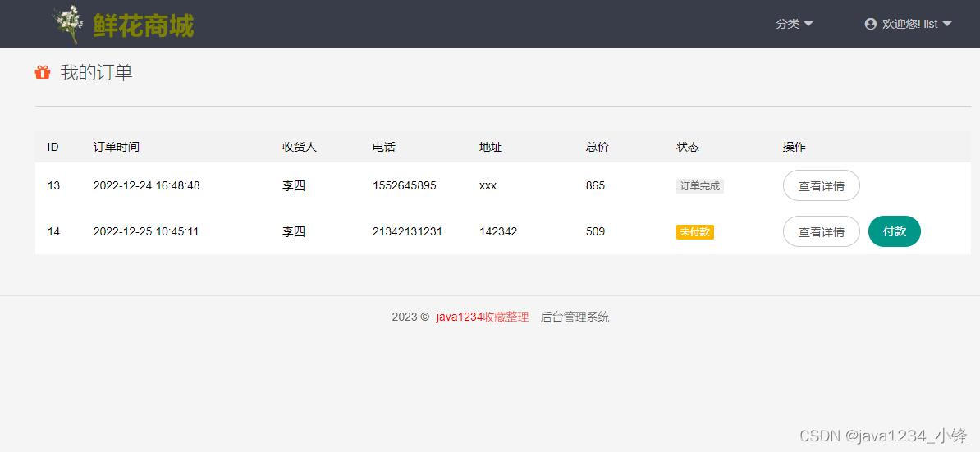Click the 订单时间 column header
The width and height of the screenshot is (980, 452).
coord(117,148)
